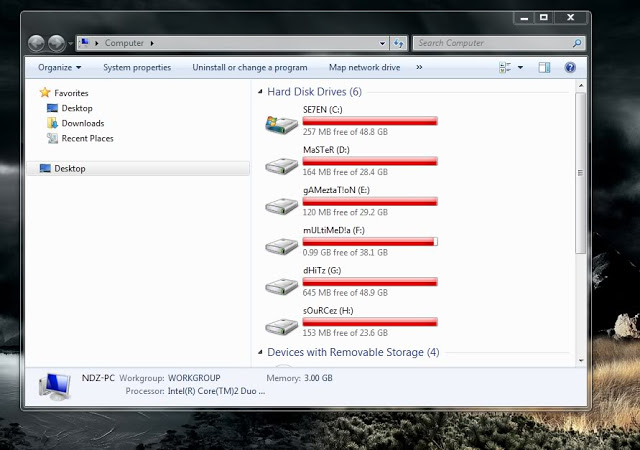This screenshot has width=640, height=450.
Task: Minimize the Computer window
Action: pos(524,18)
